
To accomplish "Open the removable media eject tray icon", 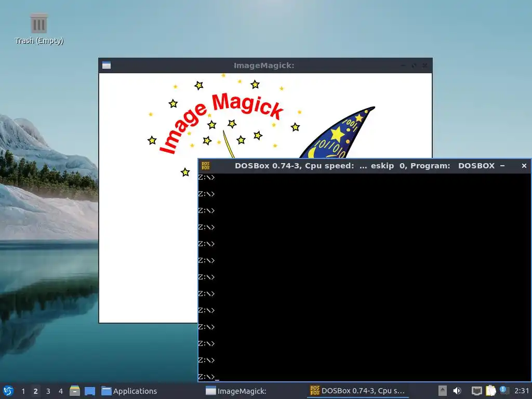I will point(443,391).
